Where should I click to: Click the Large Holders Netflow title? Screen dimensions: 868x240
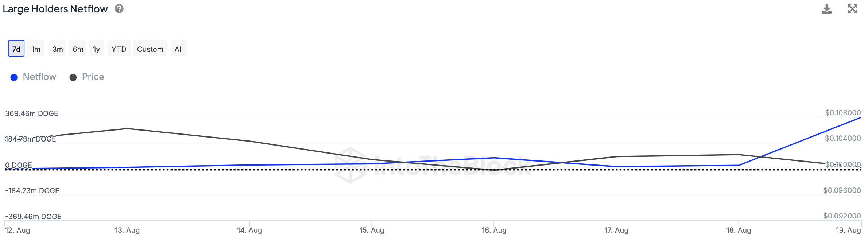55,9
